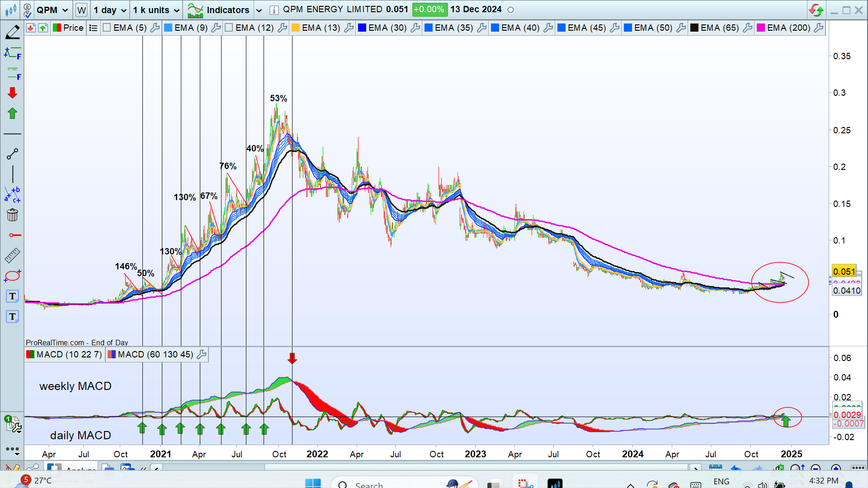
Task: Click the MACD (10 22 7) label
Action: (x=69, y=355)
